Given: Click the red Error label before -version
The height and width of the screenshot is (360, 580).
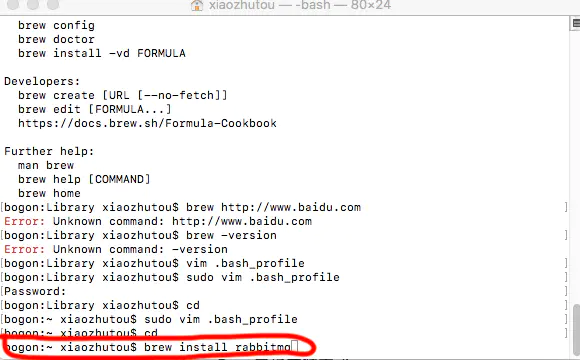Looking at the screenshot, I should pos(24,249).
